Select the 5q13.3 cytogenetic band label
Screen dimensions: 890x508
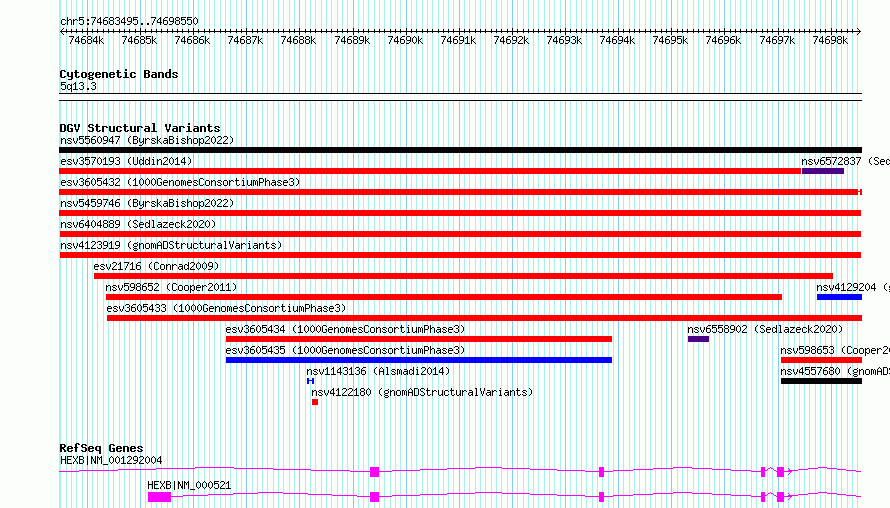click(78, 86)
